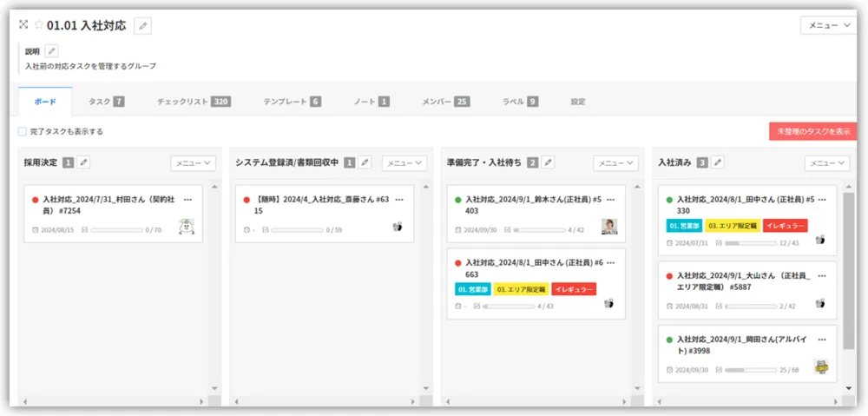The width and height of the screenshot is (868, 416).
Task: Edit the システム登録済/書類回収中 column name
Action: (365, 162)
